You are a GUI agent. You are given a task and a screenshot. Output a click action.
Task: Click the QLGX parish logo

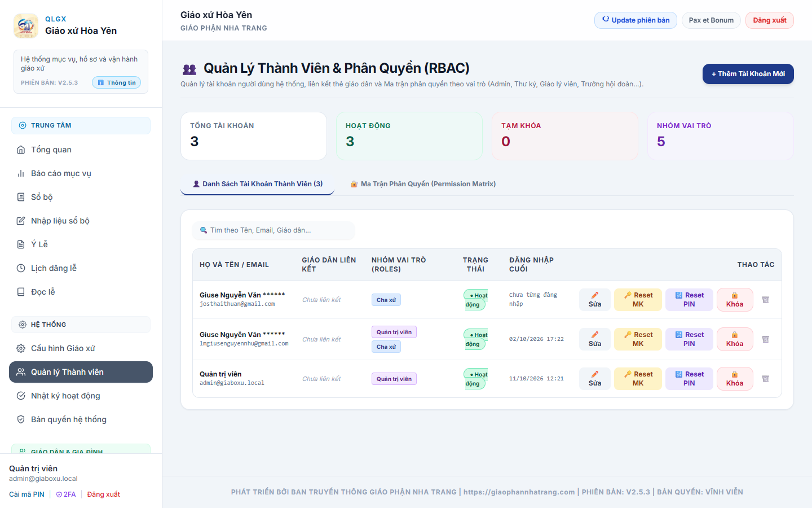pyautogui.click(x=26, y=26)
